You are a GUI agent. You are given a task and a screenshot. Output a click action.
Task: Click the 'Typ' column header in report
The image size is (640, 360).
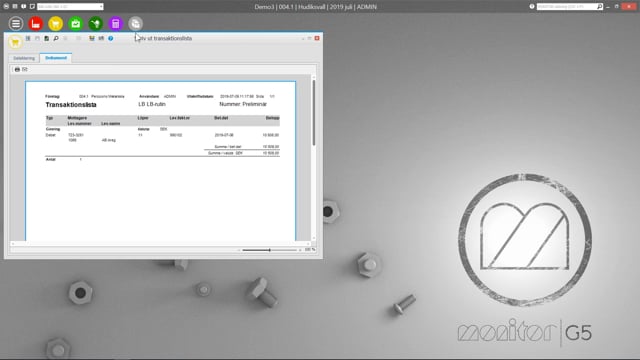[x=49, y=118]
